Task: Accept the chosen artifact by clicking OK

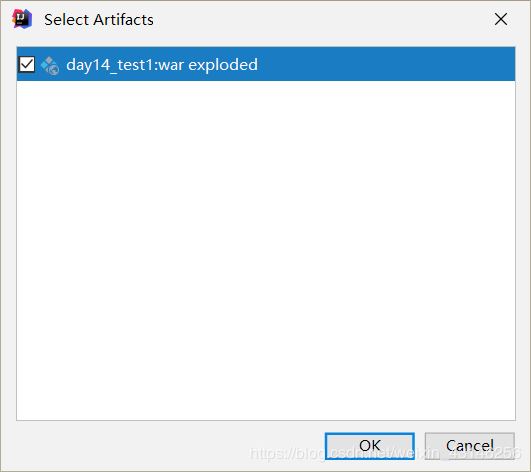Action: click(x=369, y=446)
